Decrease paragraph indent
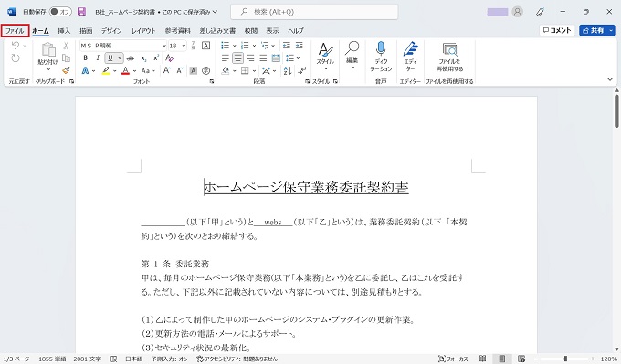 click(x=287, y=46)
